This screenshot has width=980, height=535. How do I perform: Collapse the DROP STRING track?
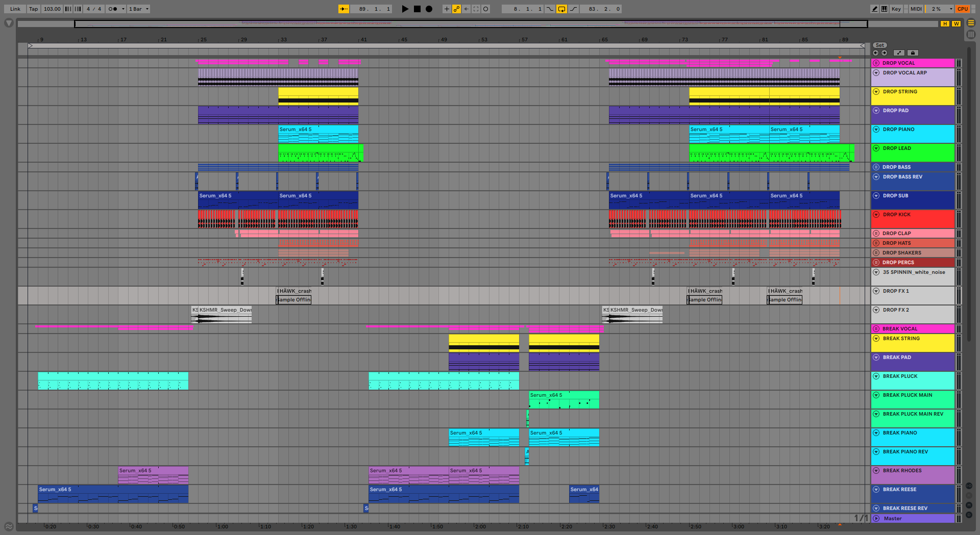(876, 92)
